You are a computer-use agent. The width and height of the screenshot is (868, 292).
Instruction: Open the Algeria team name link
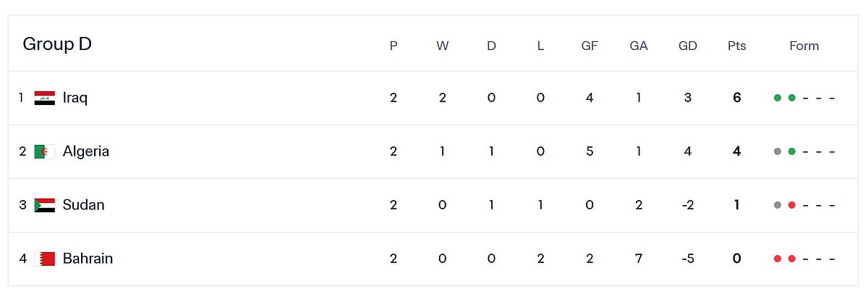tap(86, 151)
